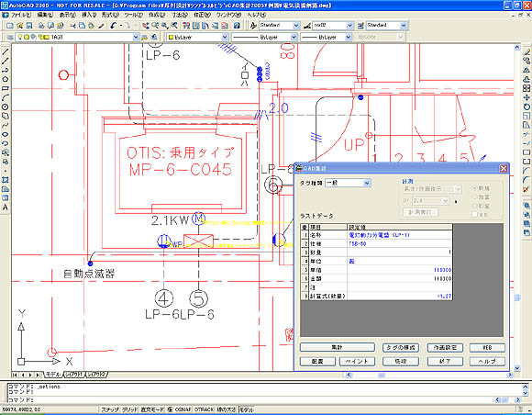Image resolution: width=532 pixels, height=415 pixels.
Task: Toggle グリッド grid display in status bar
Action: click(129, 409)
